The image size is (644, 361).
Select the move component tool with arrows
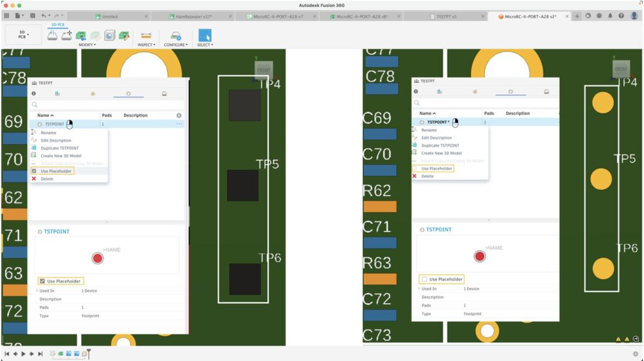click(67, 36)
